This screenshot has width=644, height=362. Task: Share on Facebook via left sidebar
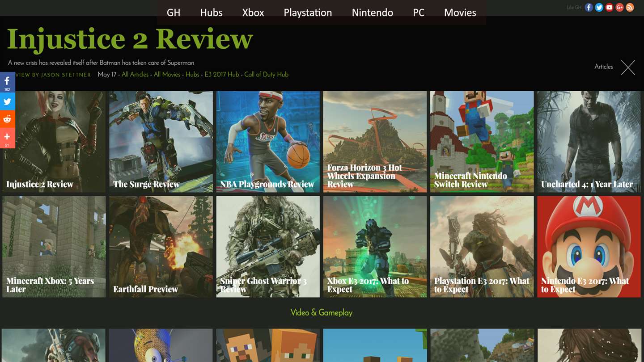click(7, 83)
